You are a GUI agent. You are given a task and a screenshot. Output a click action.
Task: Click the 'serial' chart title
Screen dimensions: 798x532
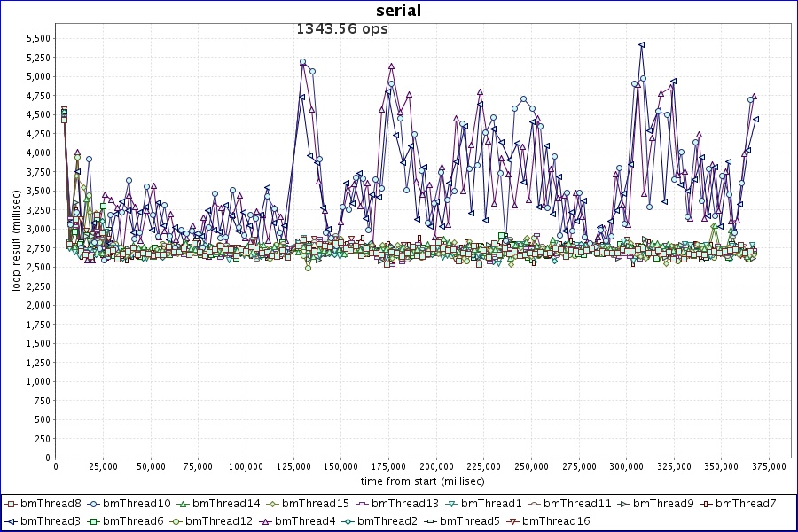[398, 11]
